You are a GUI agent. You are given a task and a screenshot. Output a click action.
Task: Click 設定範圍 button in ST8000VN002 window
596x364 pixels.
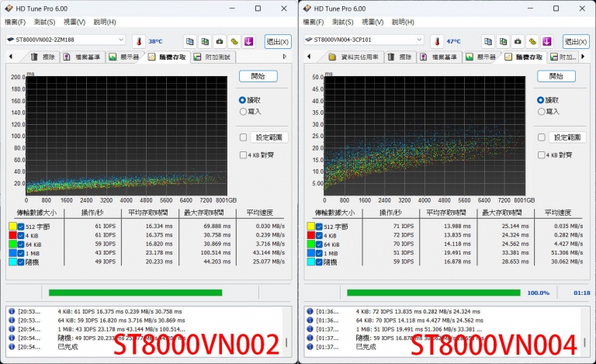269,137
